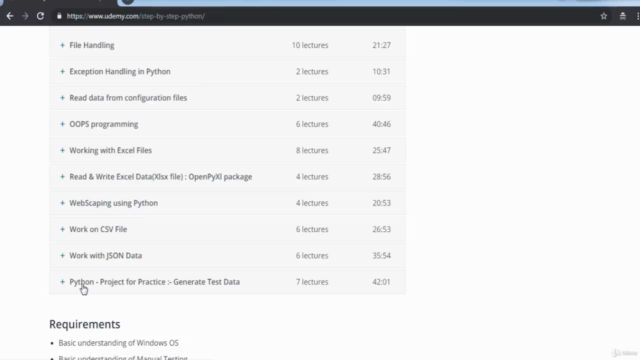
Task: Click WebScaping using Python title
Action: coord(113,203)
